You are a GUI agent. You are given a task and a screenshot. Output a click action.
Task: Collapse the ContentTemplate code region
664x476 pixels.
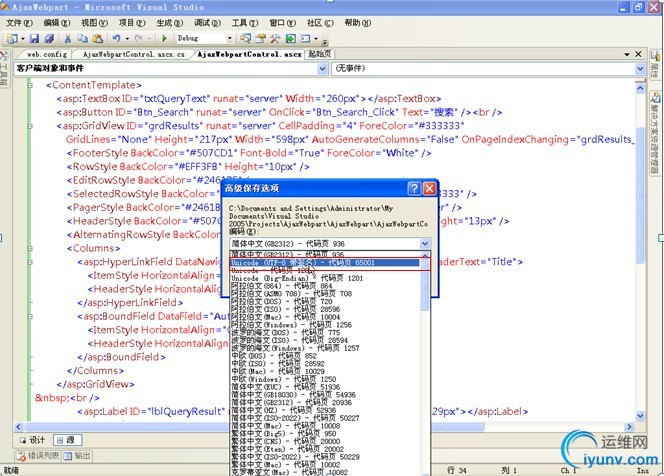pyautogui.click(x=30, y=85)
